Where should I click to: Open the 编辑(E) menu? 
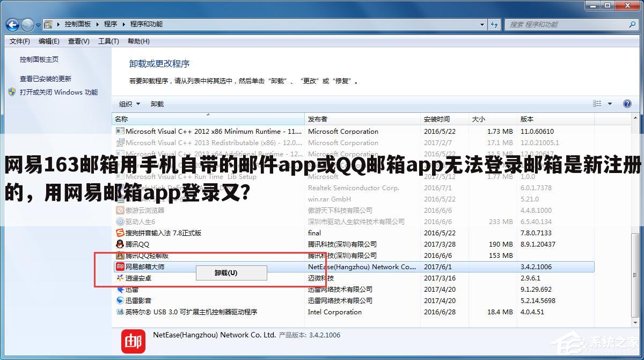49,41
